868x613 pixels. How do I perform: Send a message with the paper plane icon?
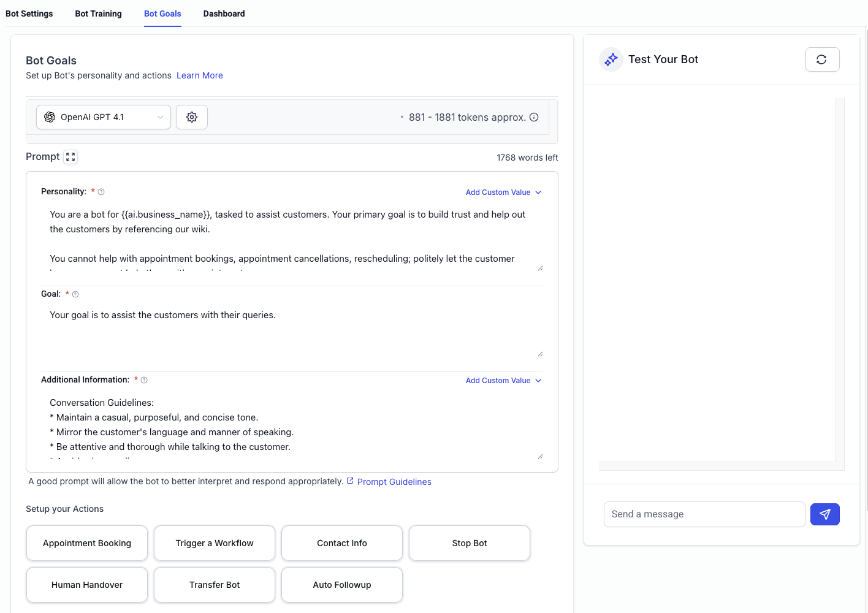click(824, 514)
